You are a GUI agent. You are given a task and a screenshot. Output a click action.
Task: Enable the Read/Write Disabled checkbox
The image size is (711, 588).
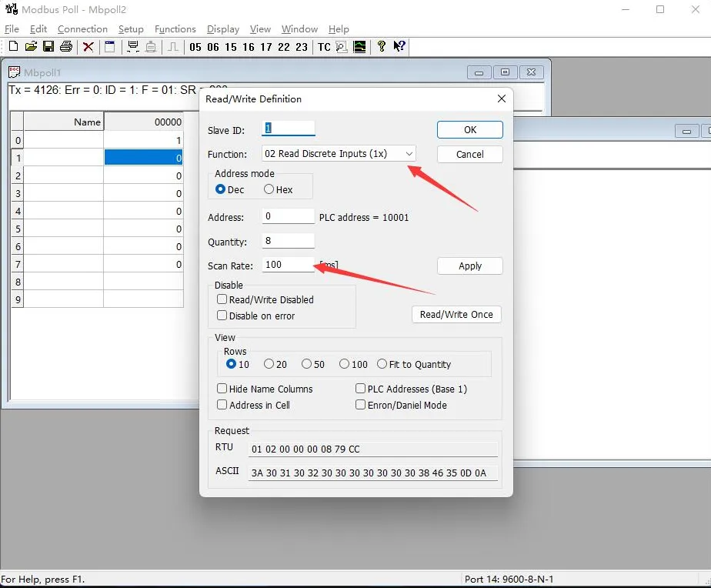pyautogui.click(x=222, y=299)
